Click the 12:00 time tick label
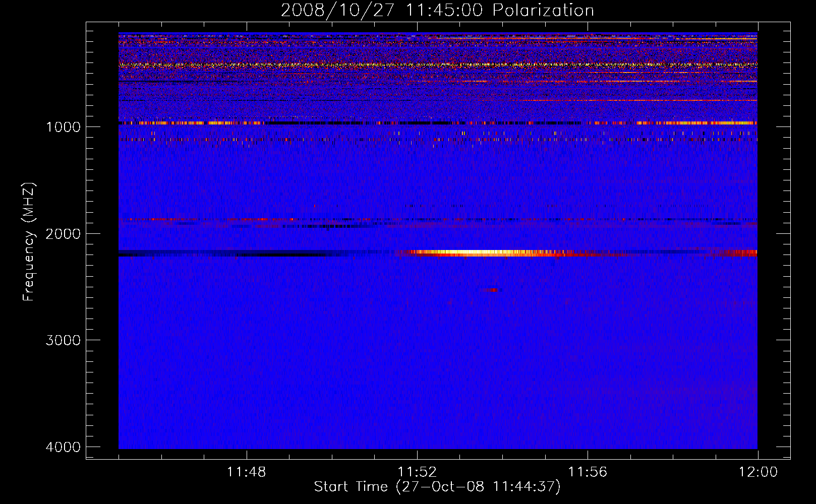Viewport: 816px width, 504px height. (758, 472)
